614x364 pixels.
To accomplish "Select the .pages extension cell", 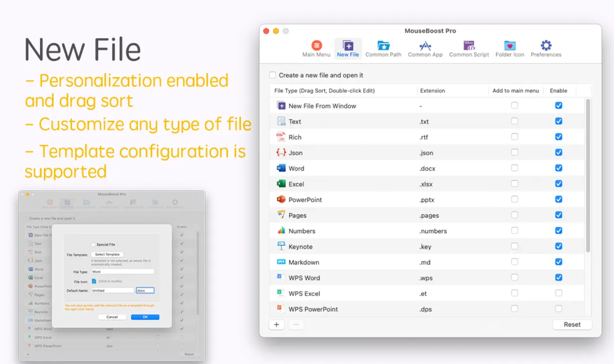I will (x=429, y=215).
